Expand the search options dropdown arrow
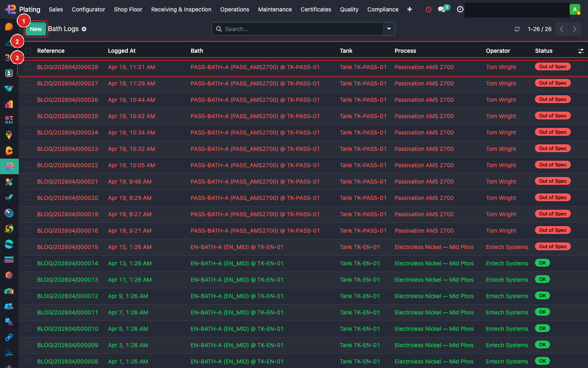This screenshot has width=588, height=368. pos(389,29)
